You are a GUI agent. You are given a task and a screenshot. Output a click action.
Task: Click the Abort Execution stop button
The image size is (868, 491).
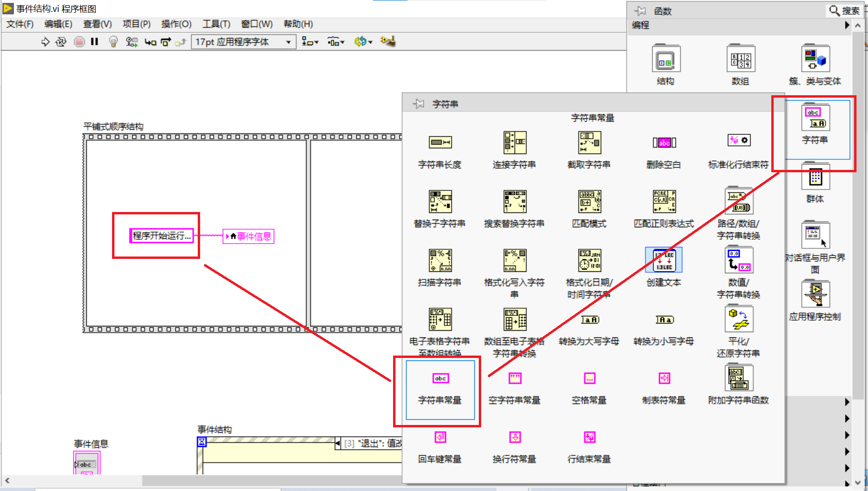click(79, 42)
